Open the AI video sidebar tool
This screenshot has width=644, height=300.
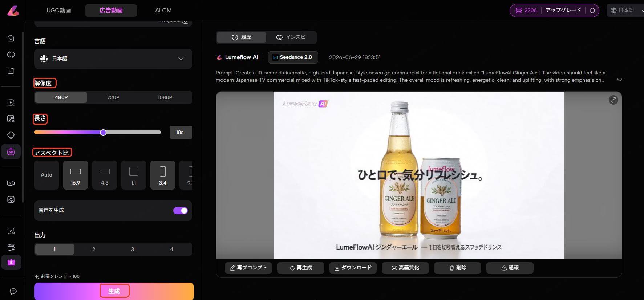pyautogui.click(x=11, y=103)
